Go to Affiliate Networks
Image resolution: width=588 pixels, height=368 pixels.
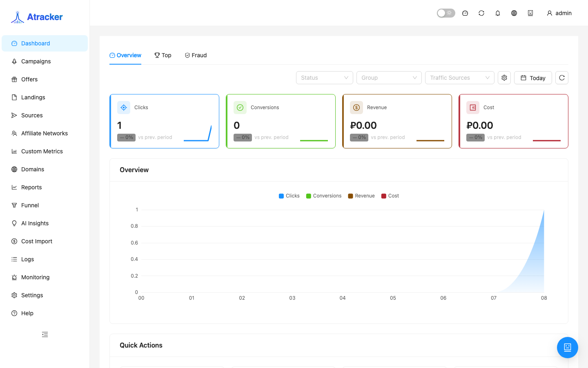tap(45, 133)
